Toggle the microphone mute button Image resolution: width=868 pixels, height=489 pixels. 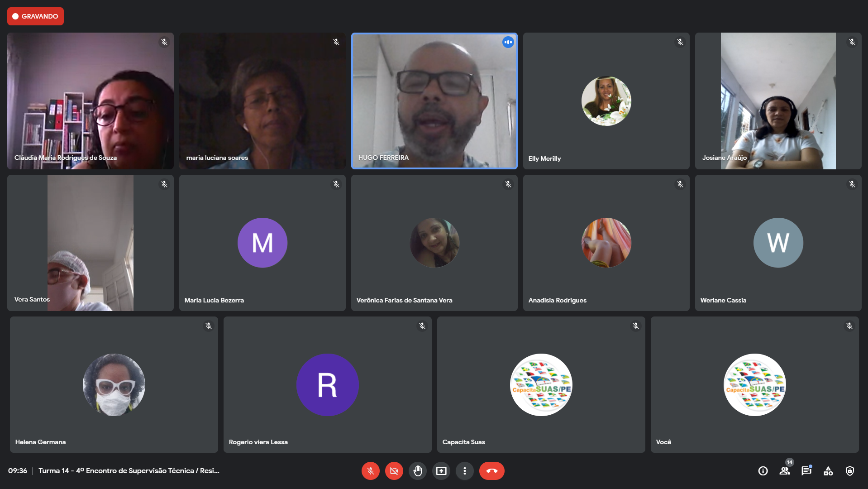pyautogui.click(x=370, y=471)
